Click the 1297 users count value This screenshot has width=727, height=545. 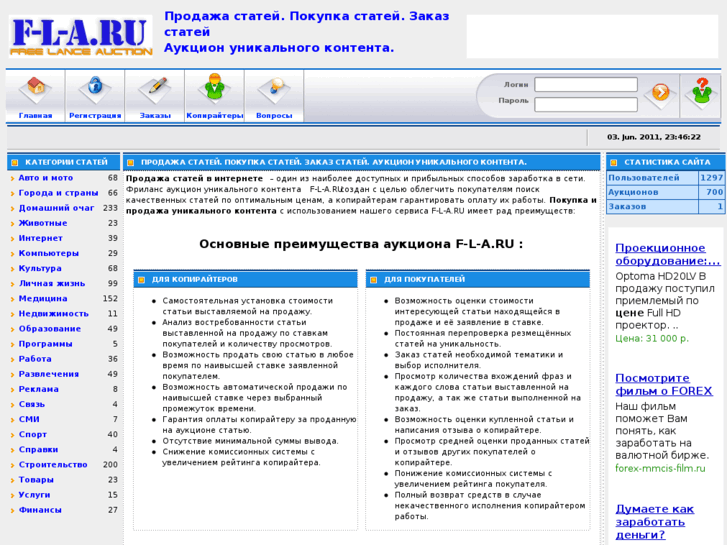click(711, 178)
